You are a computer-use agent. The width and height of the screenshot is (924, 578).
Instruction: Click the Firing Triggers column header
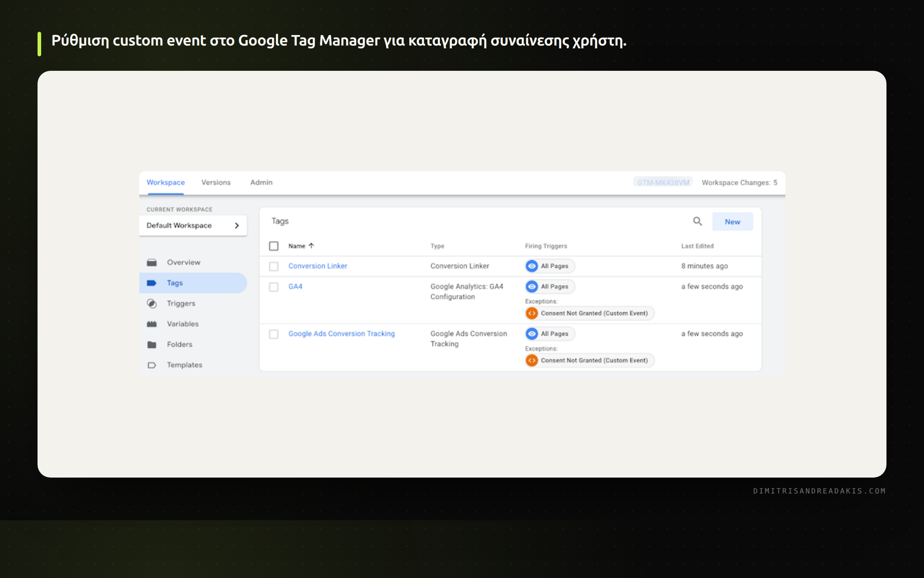[x=546, y=246]
